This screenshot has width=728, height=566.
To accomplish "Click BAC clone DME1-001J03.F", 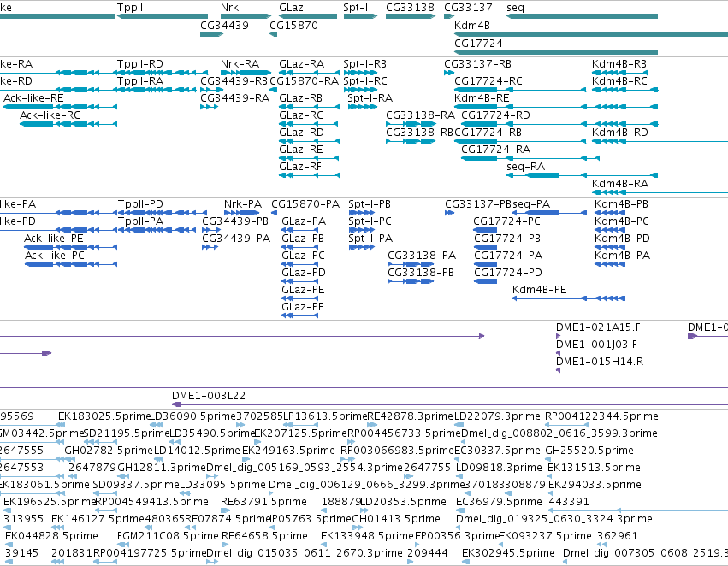I will pyautogui.click(x=596, y=345).
